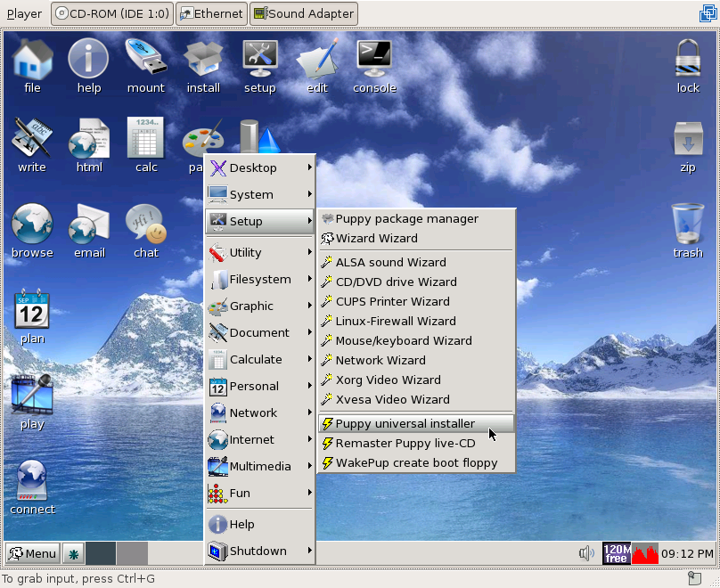The image size is (720, 588).
Task: Switch to the second gray desktop pager
Action: [x=132, y=554]
